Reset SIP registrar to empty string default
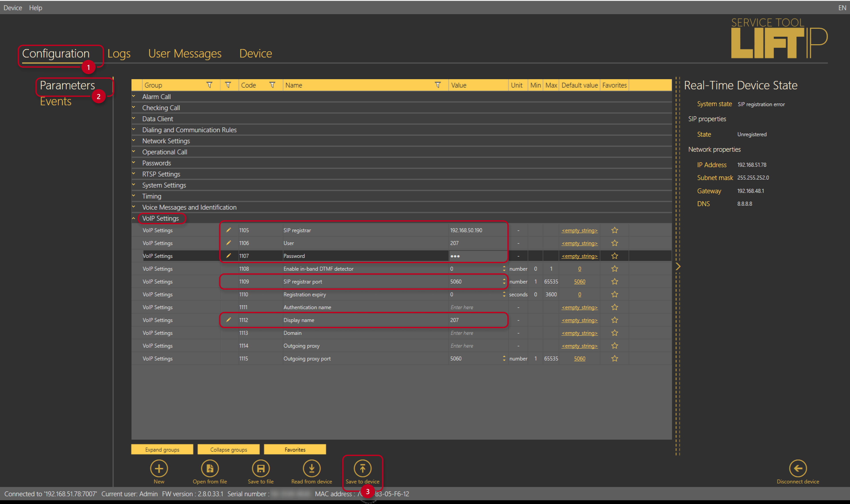The width and height of the screenshot is (850, 504). [580, 230]
